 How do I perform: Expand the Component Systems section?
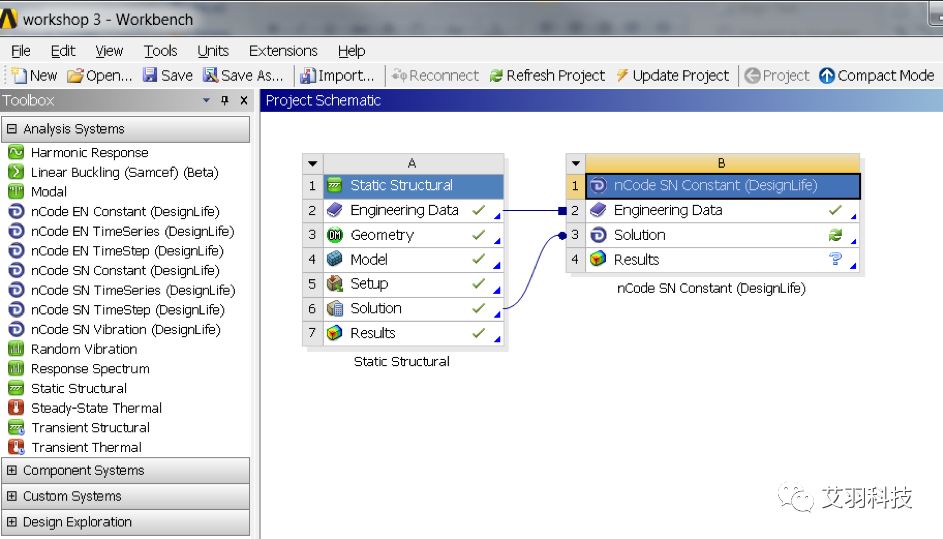point(11,470)
